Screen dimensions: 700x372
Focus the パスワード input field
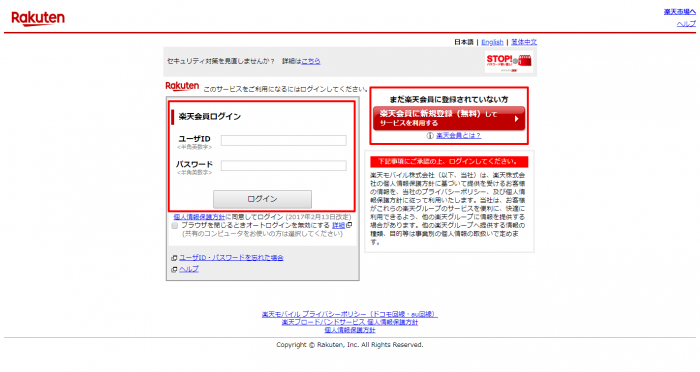point(283,166)
